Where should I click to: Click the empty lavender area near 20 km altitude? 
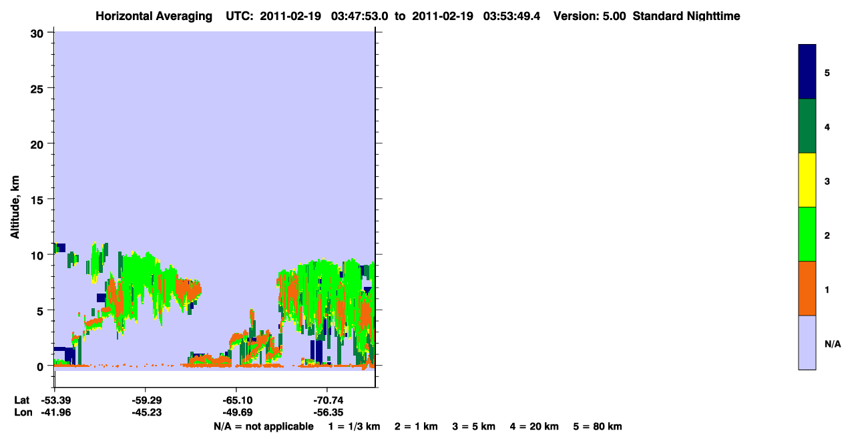click(x=215, y=144)
